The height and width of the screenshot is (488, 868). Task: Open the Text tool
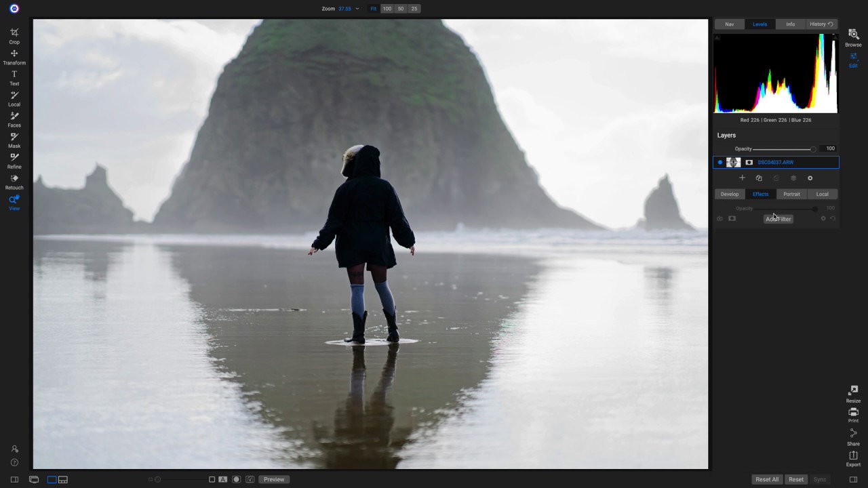tap(14, 78)
